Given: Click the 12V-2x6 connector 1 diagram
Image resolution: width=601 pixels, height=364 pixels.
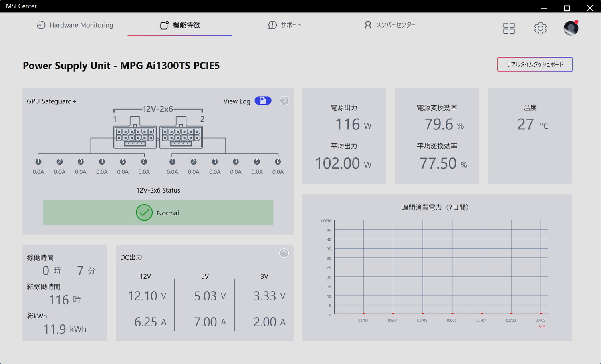Looking at the screenshot, I should click(x=135, y=133).
